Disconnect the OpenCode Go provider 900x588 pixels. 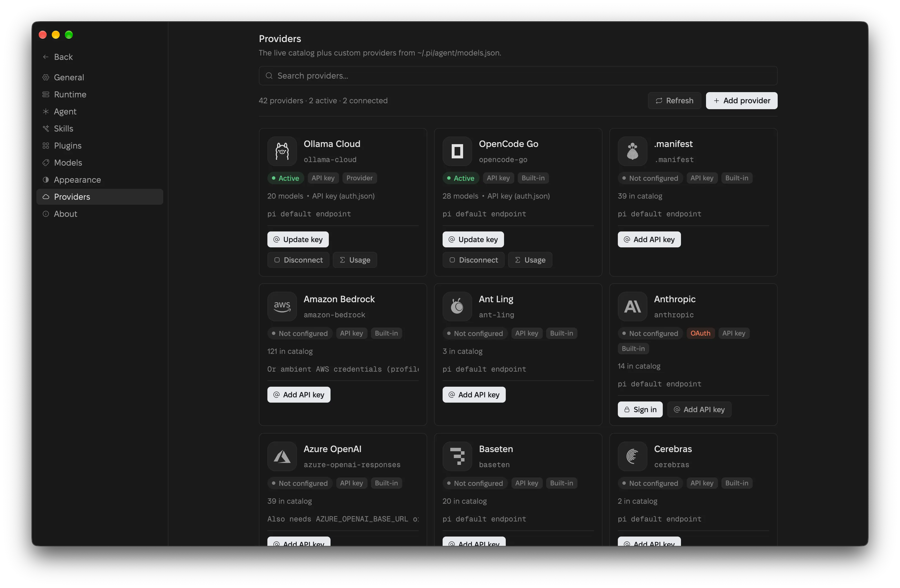473,260
